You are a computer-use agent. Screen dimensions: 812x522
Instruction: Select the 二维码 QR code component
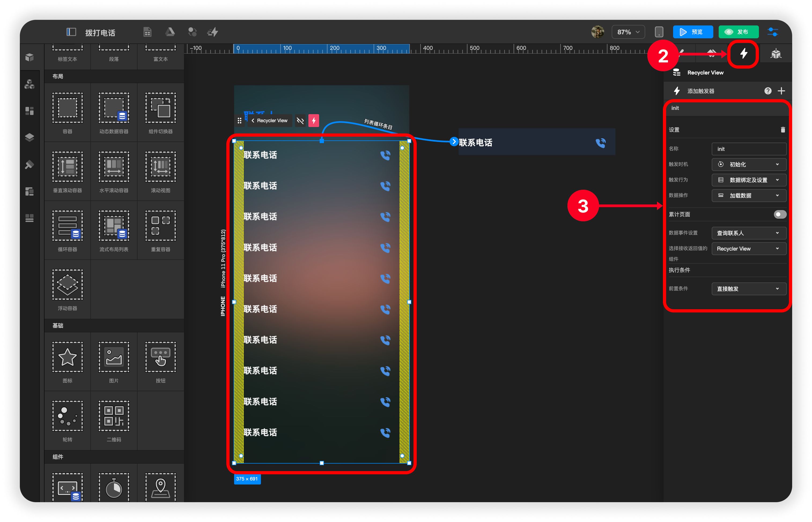coord(114,416)
